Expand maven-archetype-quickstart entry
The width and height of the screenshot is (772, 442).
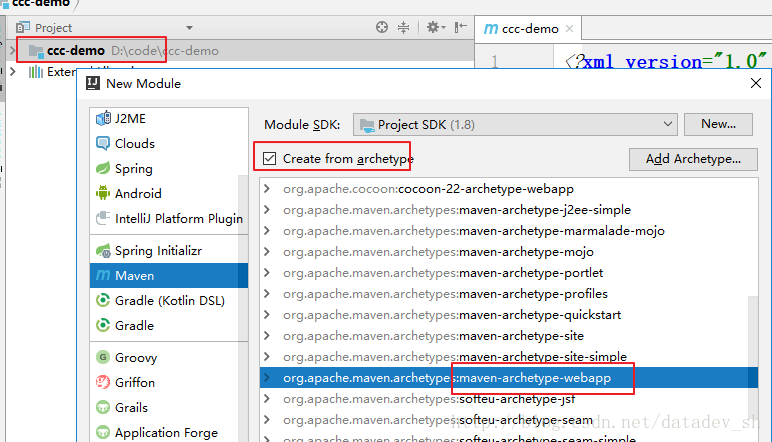(267, 315)
